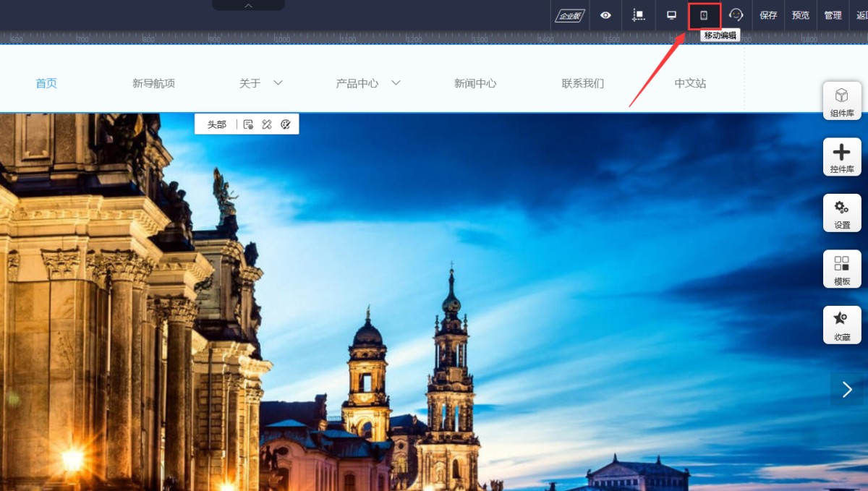Click the 中文站 language link
This screenshot has width=868, height=491.
[690, 83]
